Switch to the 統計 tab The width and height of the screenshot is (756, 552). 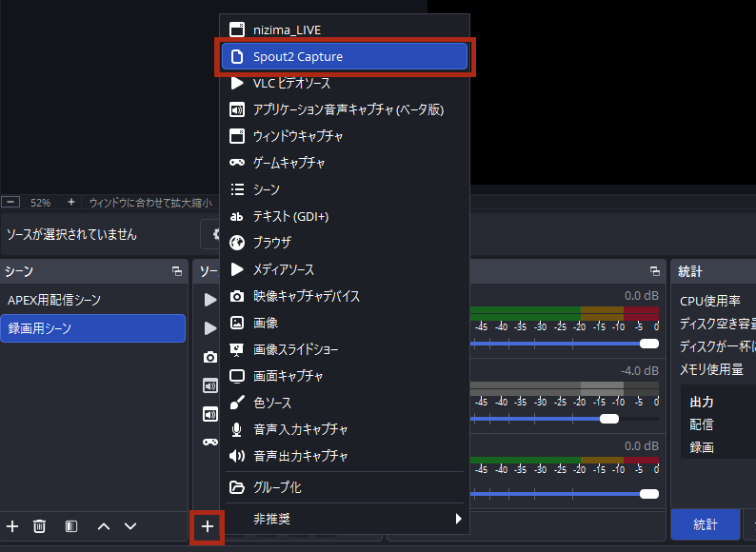pyautogui.click(x=706, y=524)
